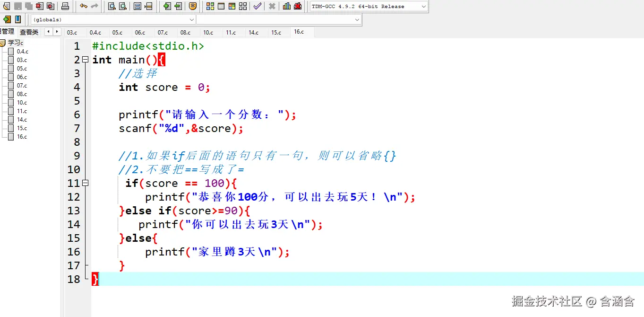Open 06.c in the project tree

point(22,77)
